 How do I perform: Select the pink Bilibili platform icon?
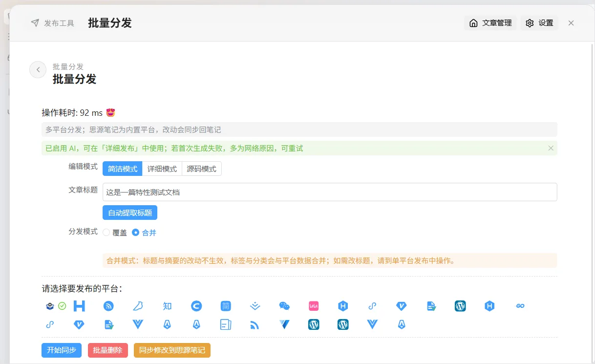point(314,306)
